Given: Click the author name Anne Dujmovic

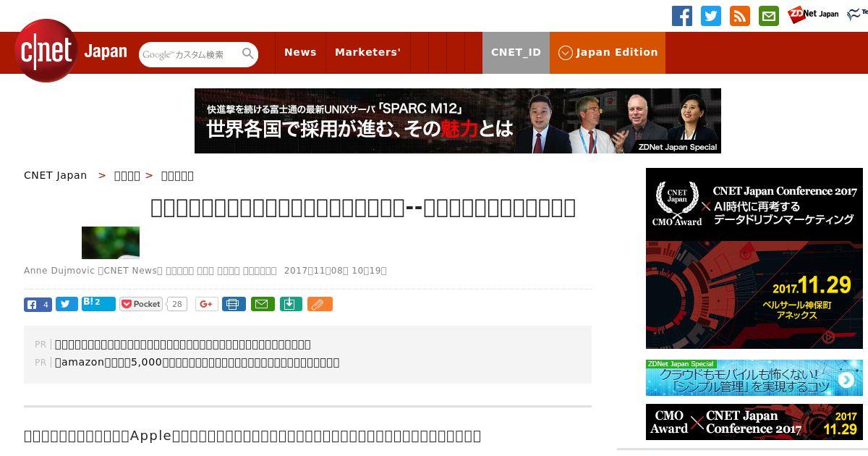Looking at the screenshot, I should [59, 271].
